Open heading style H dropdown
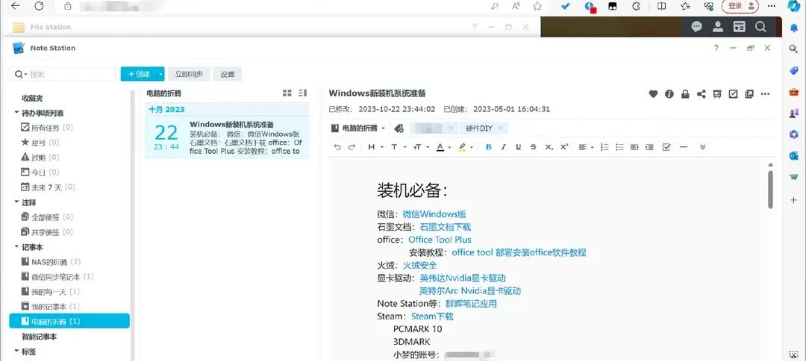811x361 pixels. point(375,147)
